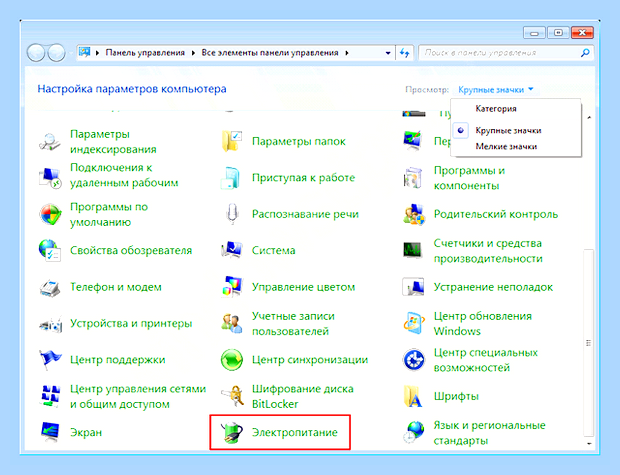Click Все элементы панели управления breadcrumb
Viewport: 620px width, 475px height.
tap(270, 53)
